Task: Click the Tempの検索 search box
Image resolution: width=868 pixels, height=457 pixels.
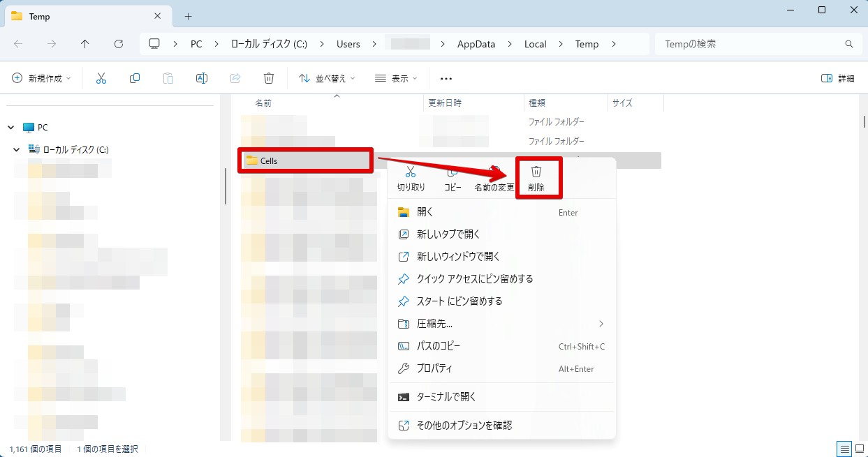Action: tap(754, 43)
